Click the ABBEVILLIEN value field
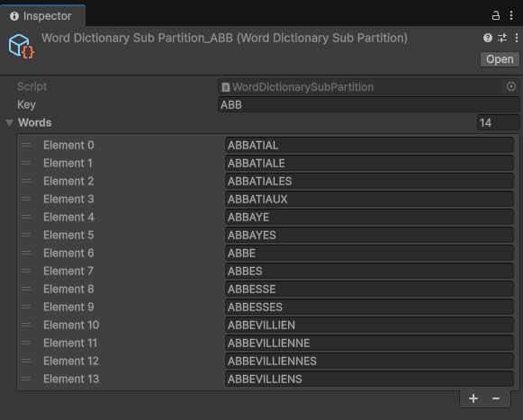The height and width of the screenshot is (420, 523). (369, 325)
